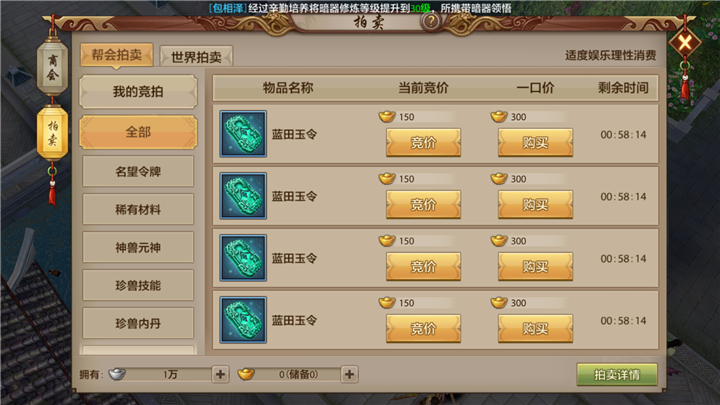
Task: Select the third 蓝田玉令 jade icon
Action: (243, 258)
